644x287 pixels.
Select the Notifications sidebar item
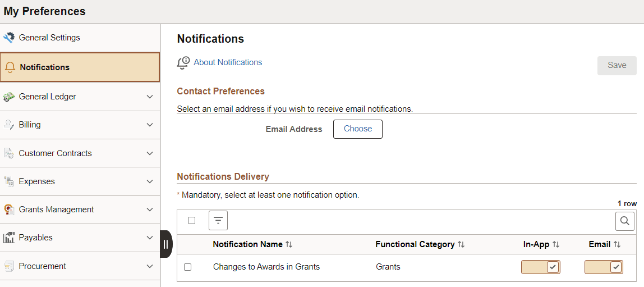point(45,67)
